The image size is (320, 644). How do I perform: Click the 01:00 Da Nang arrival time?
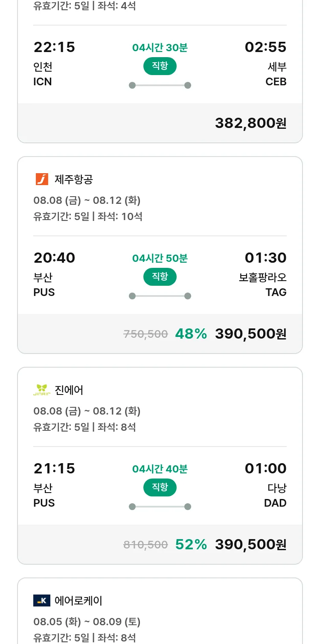[265, 469]
